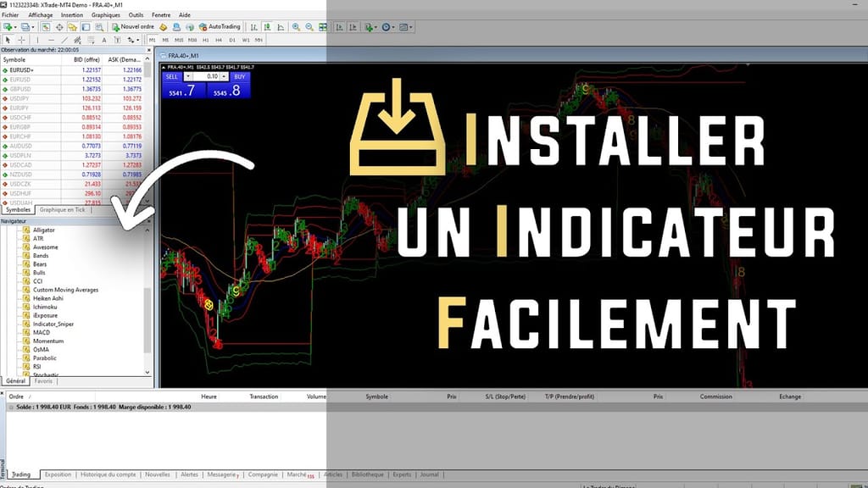This screenshot has height=488, width=868.
Task: Switch chart to bar chart icon
Action: click(x=254, y=26)
